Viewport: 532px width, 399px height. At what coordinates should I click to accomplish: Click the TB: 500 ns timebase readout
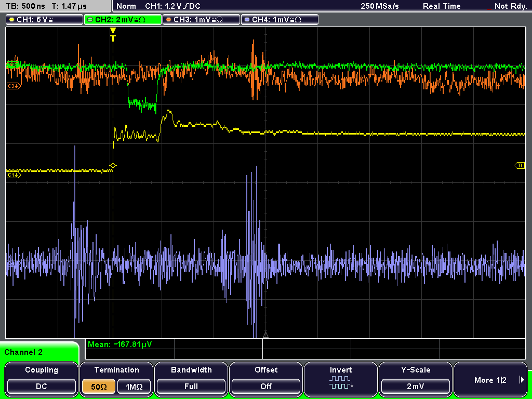click(x=25, y=6)
